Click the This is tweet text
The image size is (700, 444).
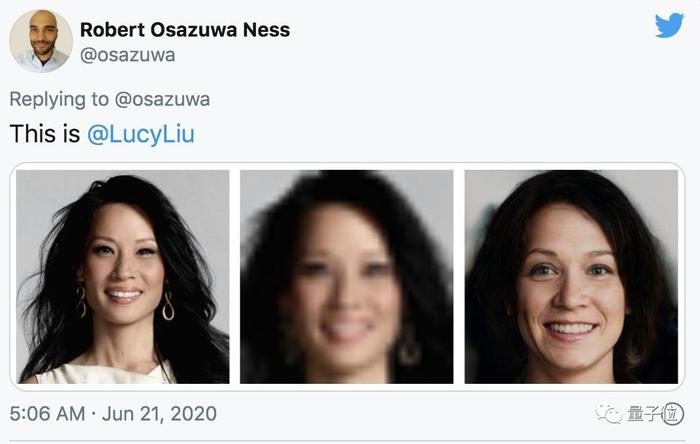coord(45,134)
